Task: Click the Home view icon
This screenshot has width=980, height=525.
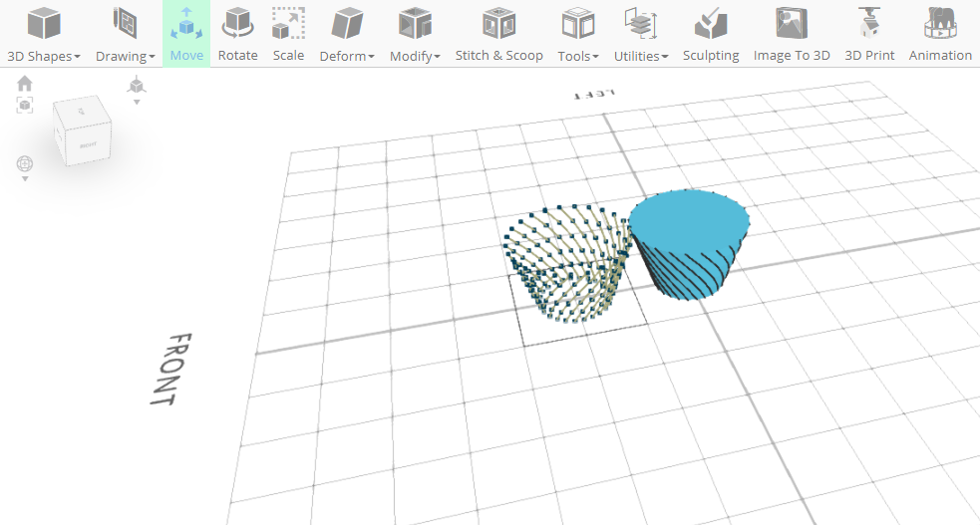Action: [24, 83]
